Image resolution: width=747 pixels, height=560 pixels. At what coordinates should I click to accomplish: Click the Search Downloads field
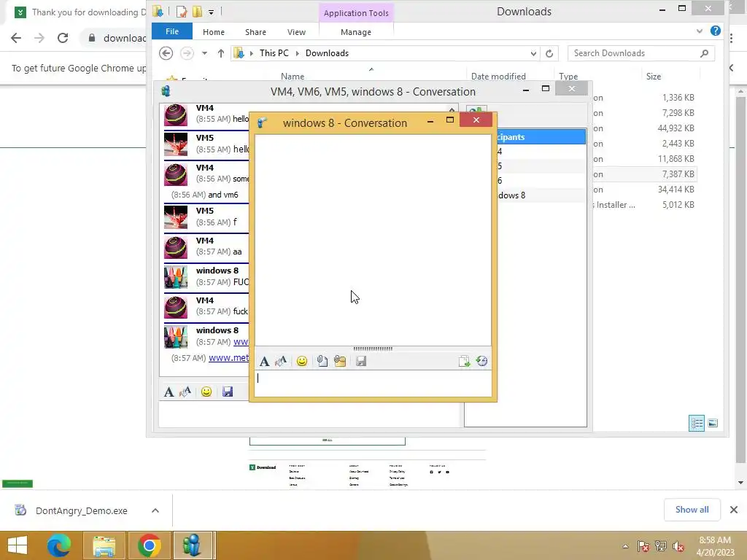coord(641,53)
